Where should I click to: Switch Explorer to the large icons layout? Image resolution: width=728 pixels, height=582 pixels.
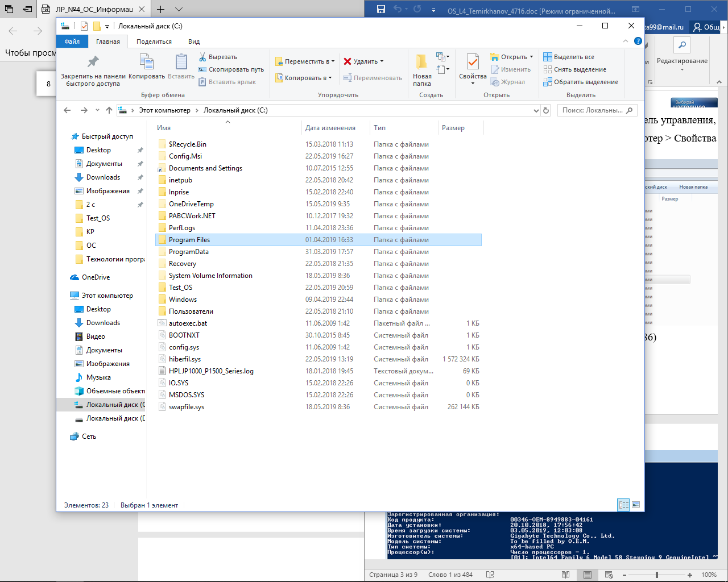click(636, 505)
